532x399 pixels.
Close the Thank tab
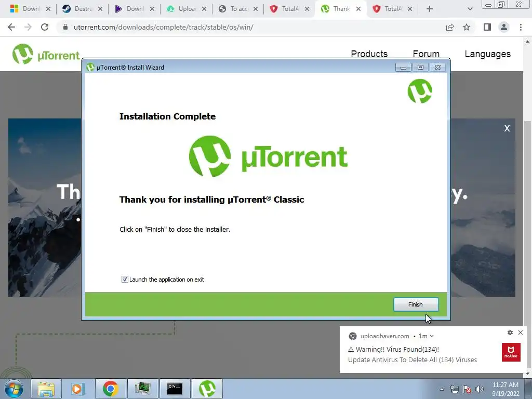[358, 9]
